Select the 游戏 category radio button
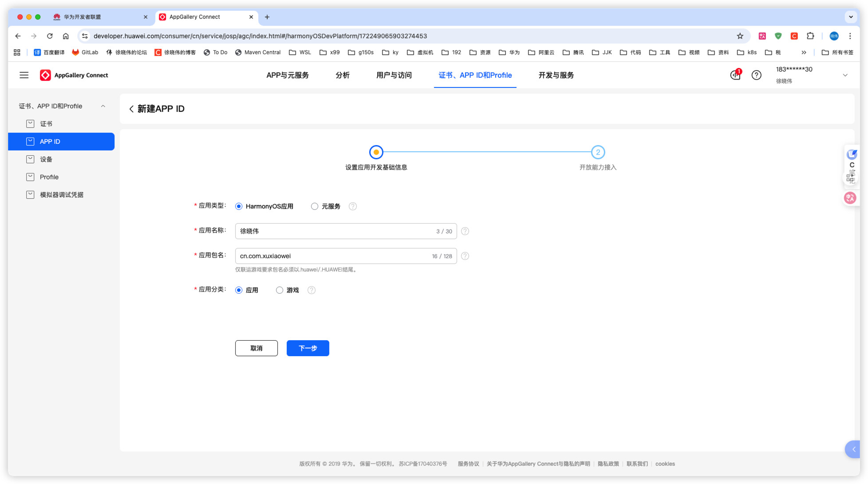868x484 pixels. [280, 290]
